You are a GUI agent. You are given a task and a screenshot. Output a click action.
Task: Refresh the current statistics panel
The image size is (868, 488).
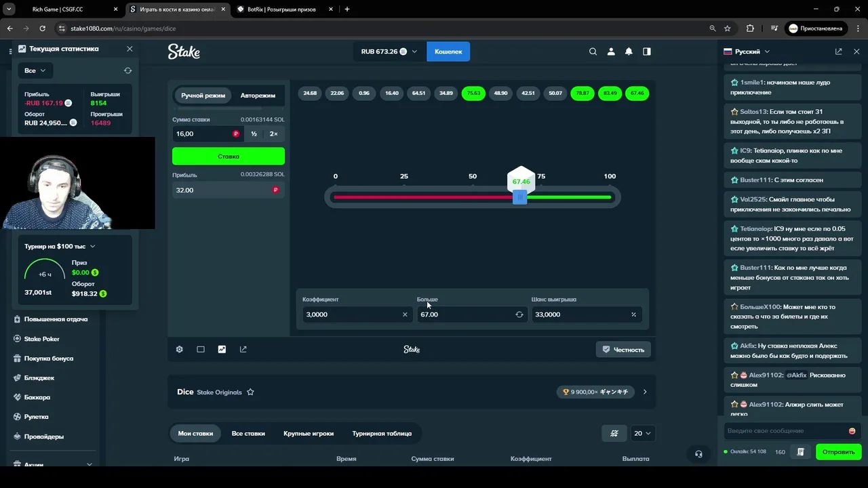tap(127, 70)
